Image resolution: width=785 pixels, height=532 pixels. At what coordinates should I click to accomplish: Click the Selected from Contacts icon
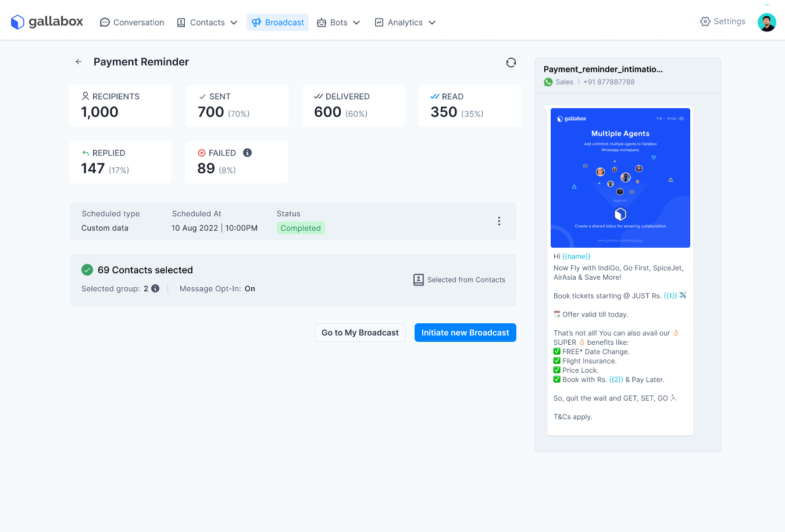point(419,280)
